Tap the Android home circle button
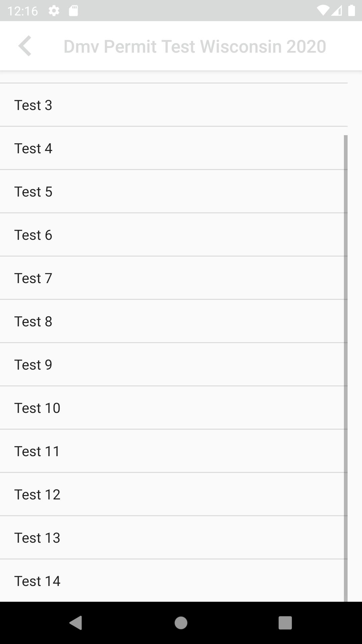 [181, 623]
